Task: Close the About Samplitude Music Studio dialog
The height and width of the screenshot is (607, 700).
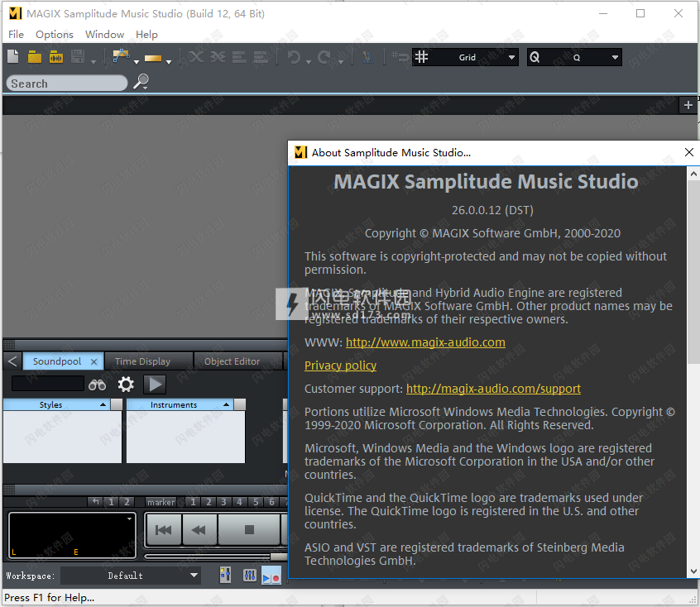Action: 689,152
